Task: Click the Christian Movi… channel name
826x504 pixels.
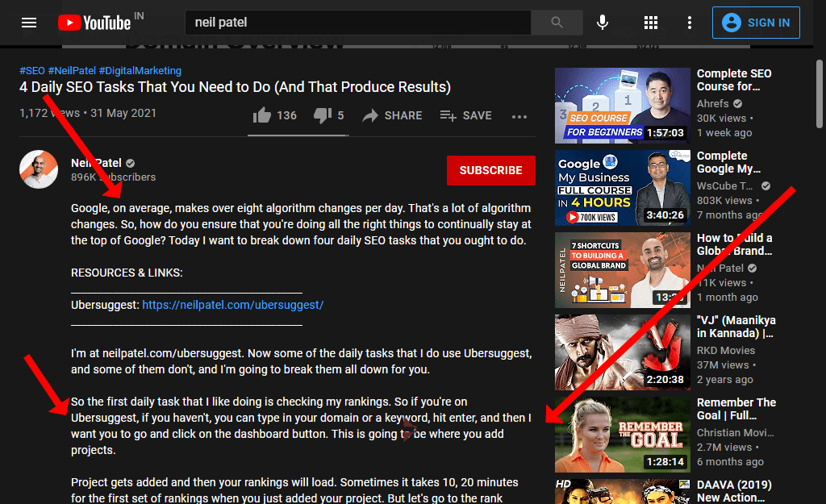Action: [736, 432]
